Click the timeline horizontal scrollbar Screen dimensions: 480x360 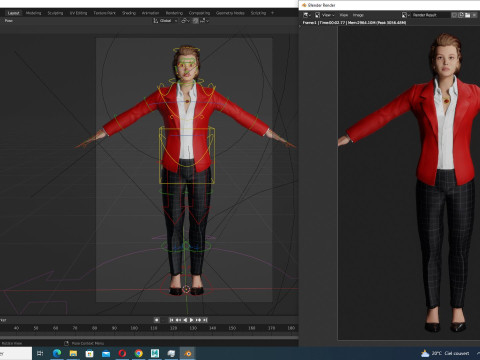(x=149, y=337)
